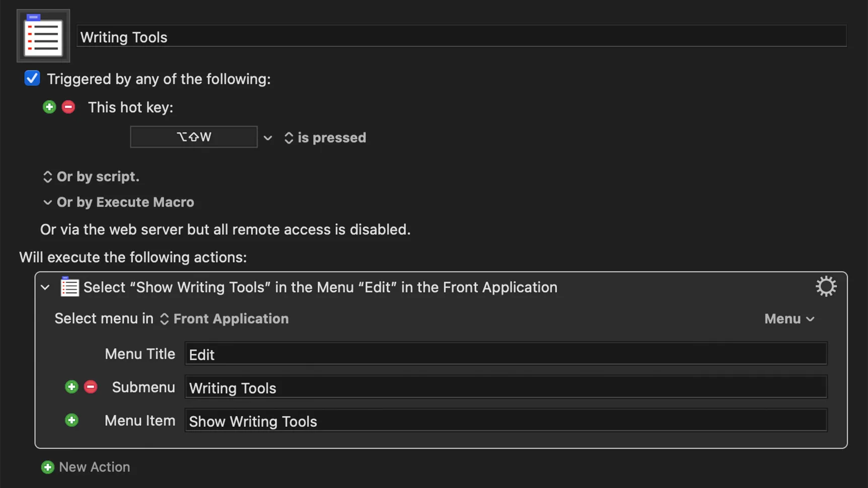The image size is (868, 488).
Task: Open the Menu dropdown at the action's right
Action: coord(789,319)
